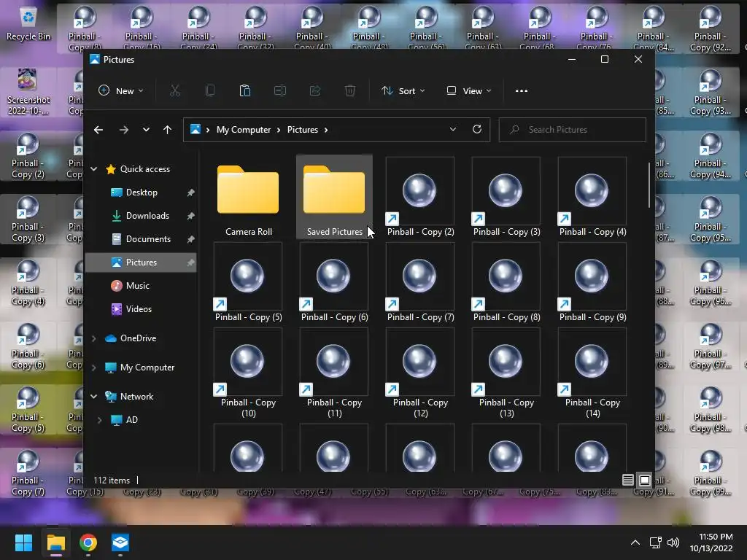The width and height of the screenshot is (747, 560).
Task: Click the Copy icon in toolbar
Action: click(209, 90)
